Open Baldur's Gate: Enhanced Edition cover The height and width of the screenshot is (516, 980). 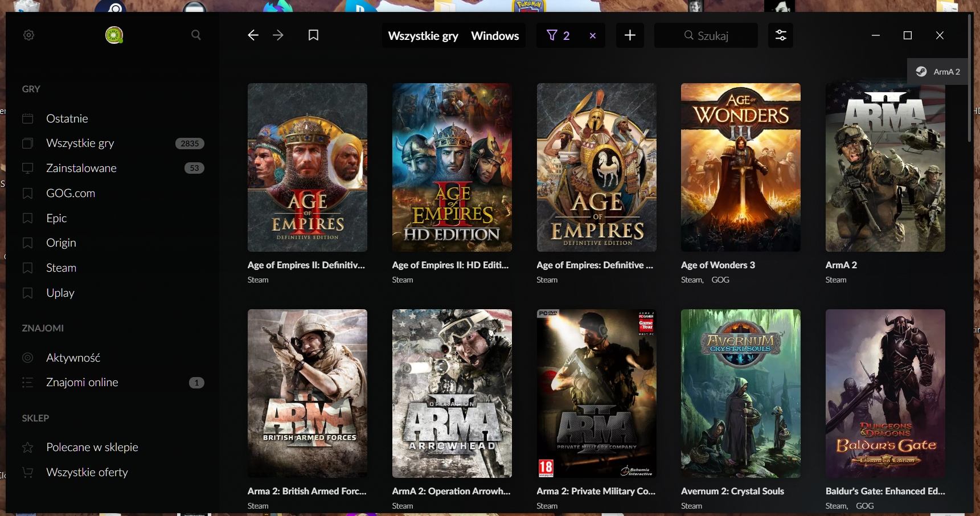(x=885, y=394)
